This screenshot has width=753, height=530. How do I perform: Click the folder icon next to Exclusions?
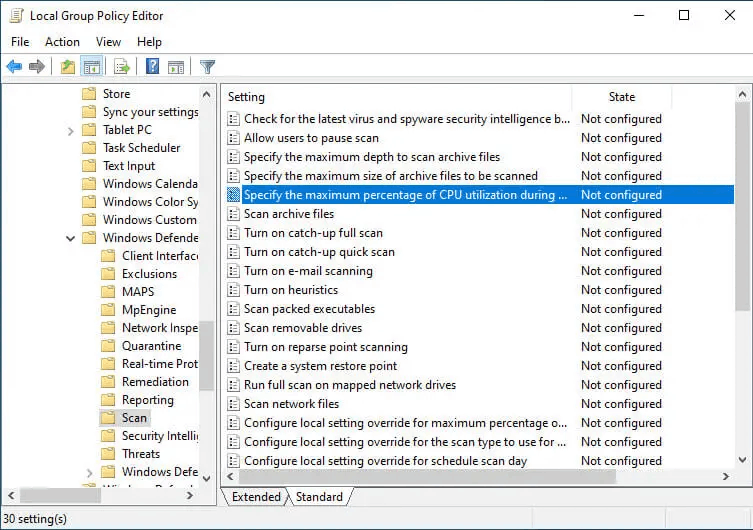click(109, 274)
